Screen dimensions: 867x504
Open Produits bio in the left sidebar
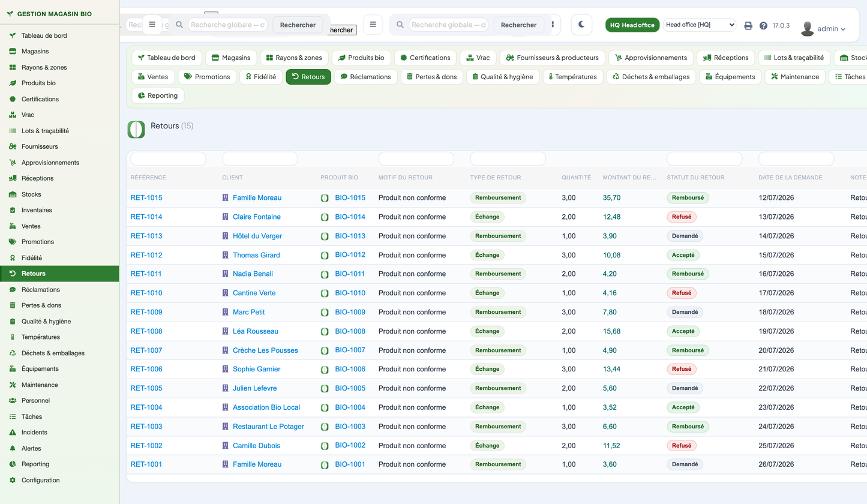59,83
